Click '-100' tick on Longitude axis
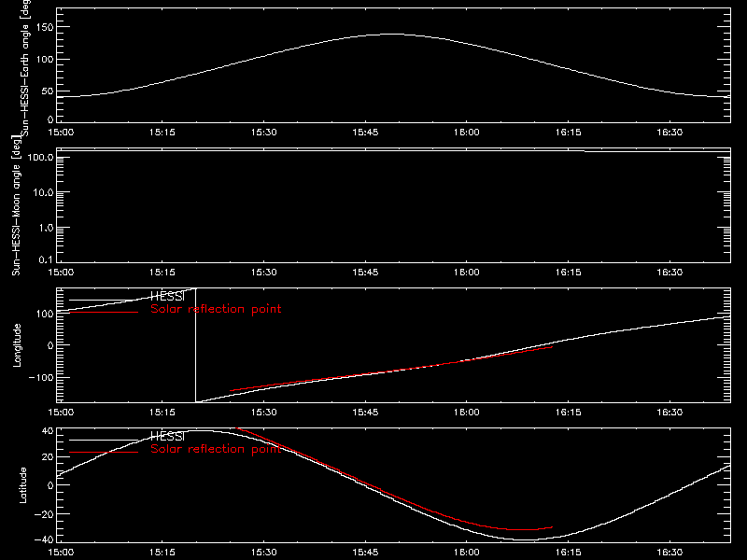Viewport: 747px width, 560px height. click(x=41, y=378)
